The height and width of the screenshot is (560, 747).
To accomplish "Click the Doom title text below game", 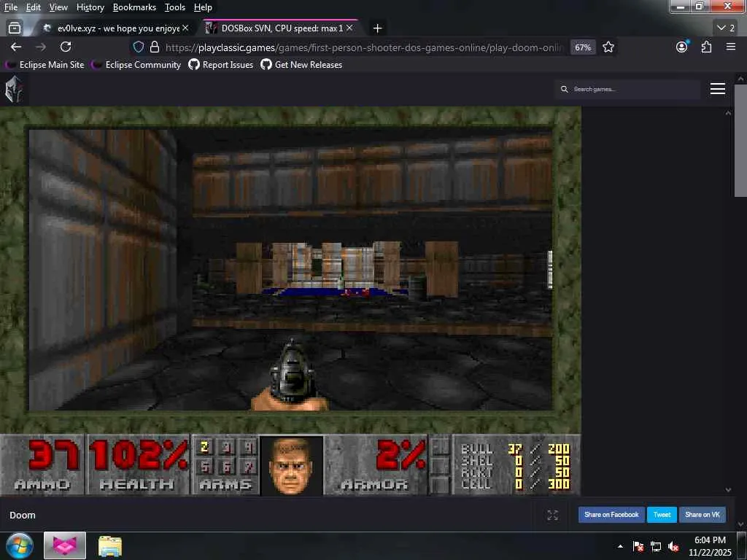I will [23, 515].
